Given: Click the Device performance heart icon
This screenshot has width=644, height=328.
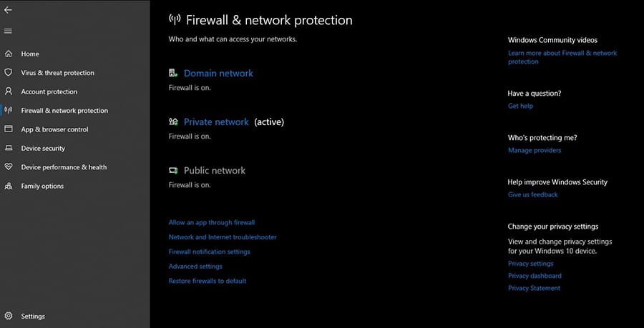Looking at the screenshot, I should point(8,167).
